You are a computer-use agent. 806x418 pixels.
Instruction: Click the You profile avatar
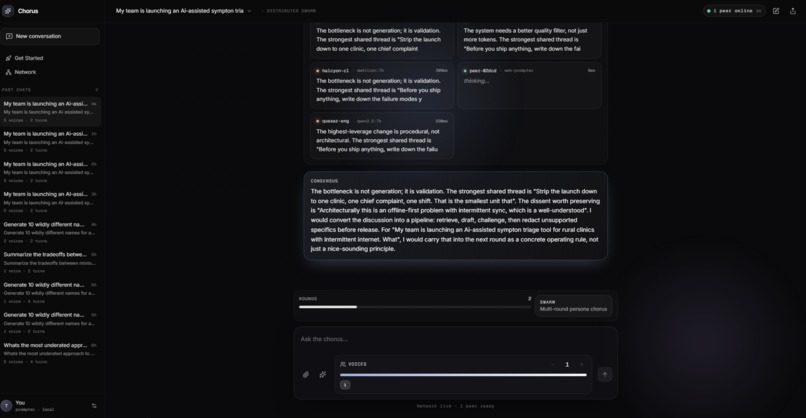pos(6,406)
